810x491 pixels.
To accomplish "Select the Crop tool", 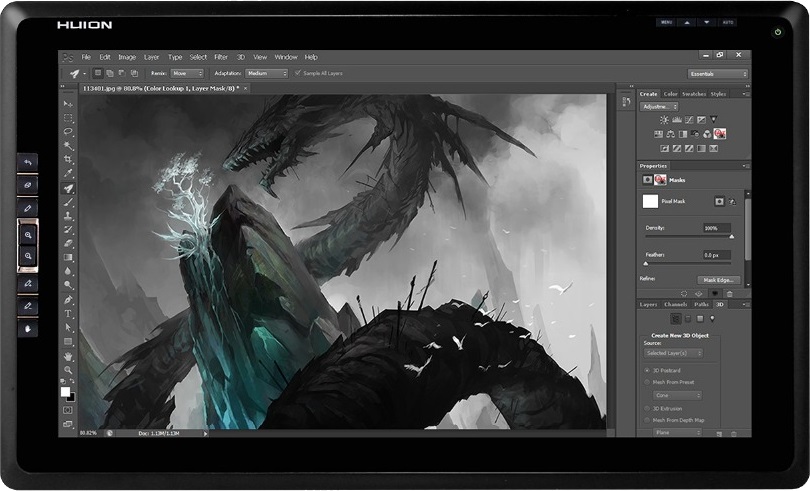I will (x=68, y=159).
